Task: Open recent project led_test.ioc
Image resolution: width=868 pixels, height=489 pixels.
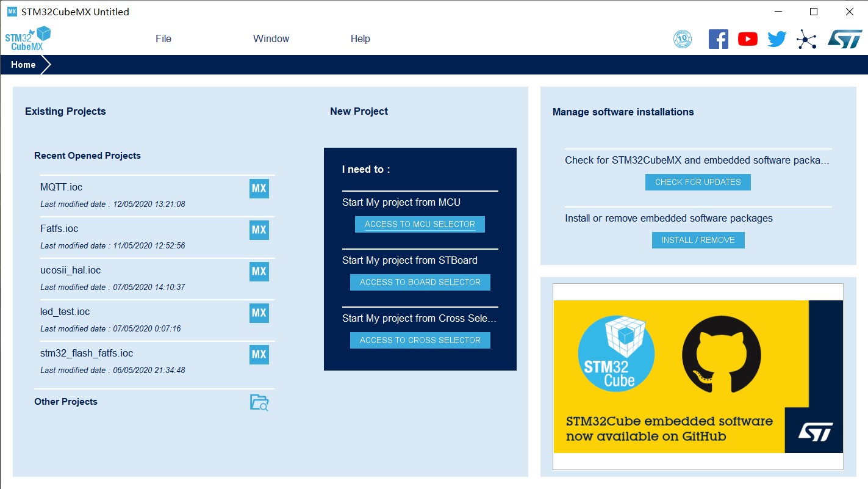Action: [x=65, y=312]
